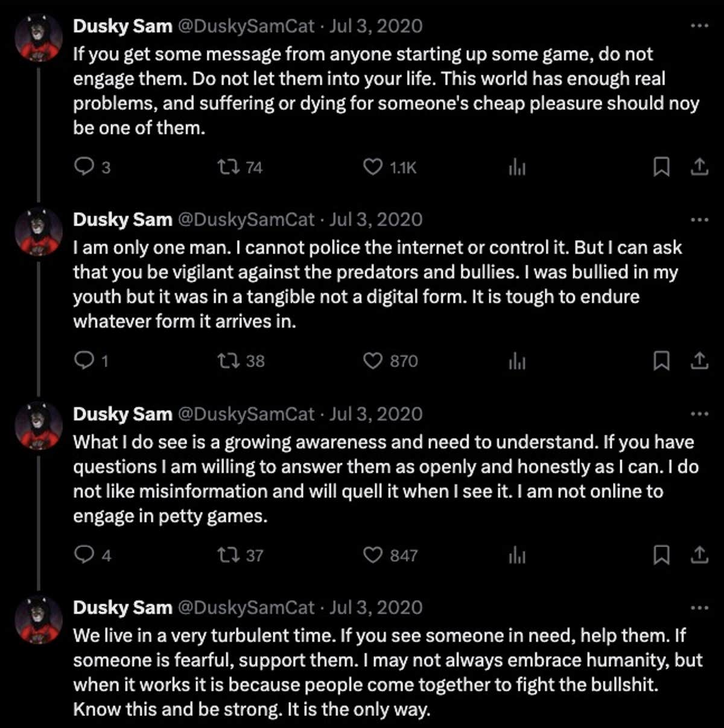The height and width of the screenshot is (728, 724).
Task: Reply to the 'growing awareness' tweet
Action: [x=83, y=555]
